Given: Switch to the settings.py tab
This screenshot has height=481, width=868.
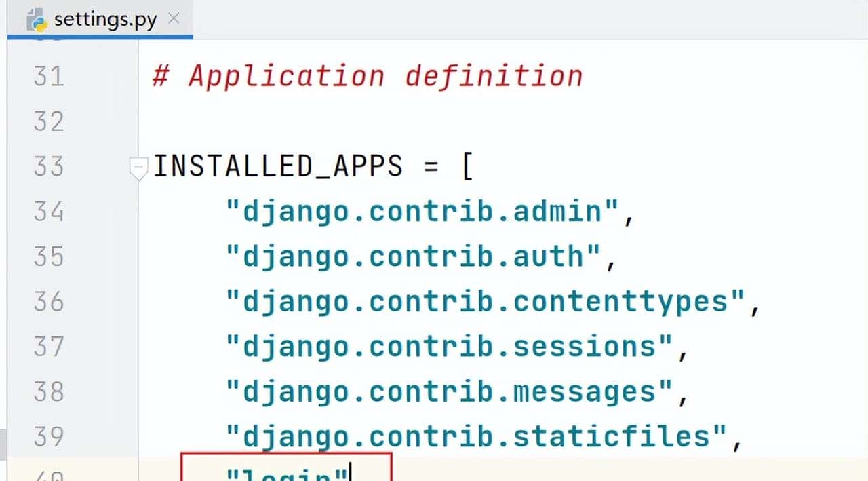Looking at the screenshot, I should [x=105, y=19].
